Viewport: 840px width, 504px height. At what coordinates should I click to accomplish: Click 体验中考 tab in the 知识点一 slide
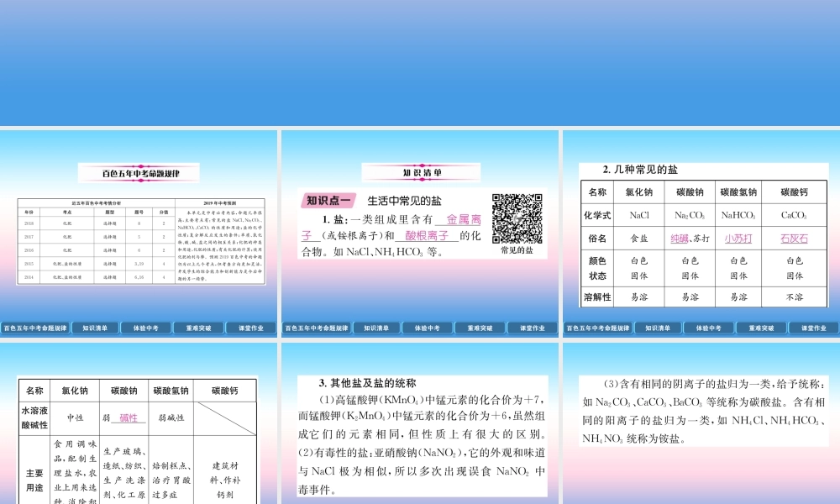[427, 328]
